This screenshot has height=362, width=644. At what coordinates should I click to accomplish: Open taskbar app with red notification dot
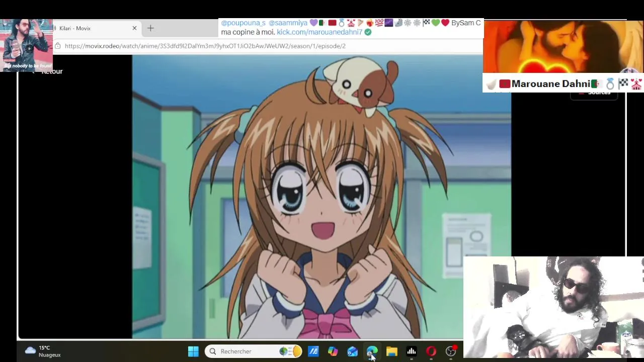point(451,351)
